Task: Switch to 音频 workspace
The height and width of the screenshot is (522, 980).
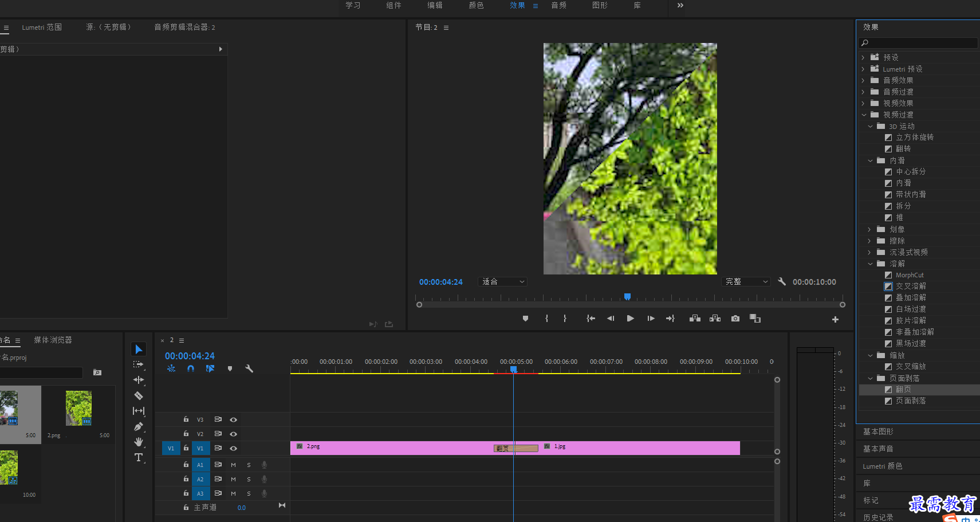Action: 558,5
